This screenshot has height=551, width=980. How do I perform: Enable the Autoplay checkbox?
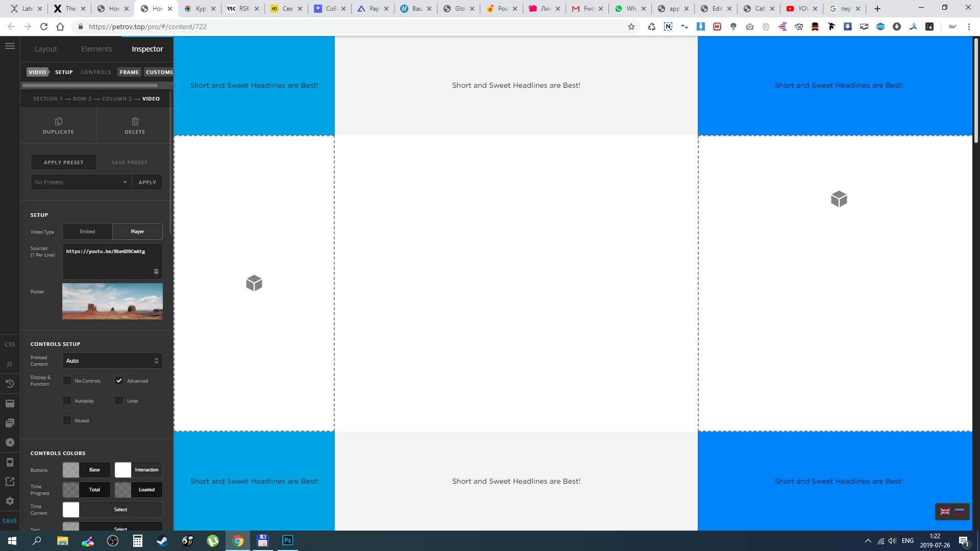click(67, 401)
